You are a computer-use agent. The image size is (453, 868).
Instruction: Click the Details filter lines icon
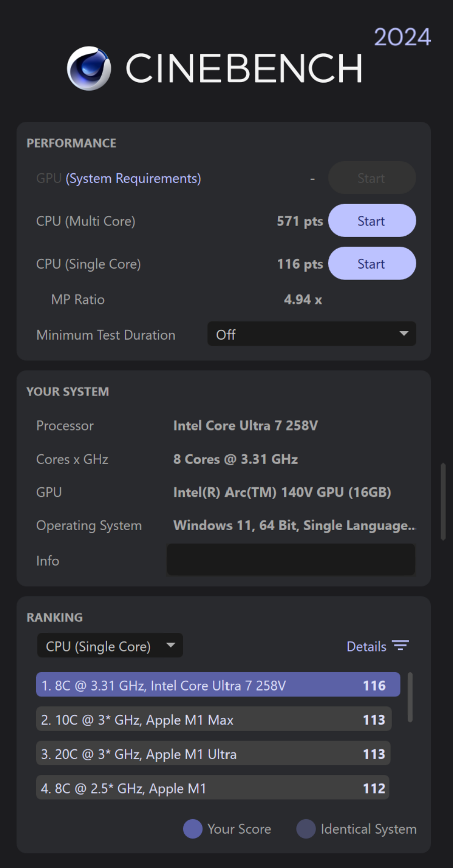point(401,646)
